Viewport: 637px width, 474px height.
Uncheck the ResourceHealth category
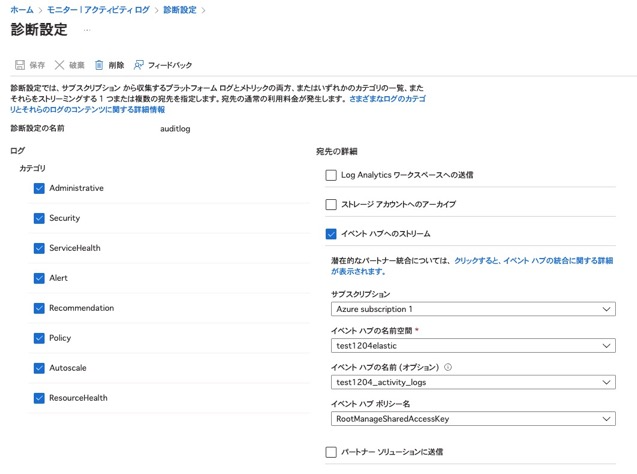[39, 398]
